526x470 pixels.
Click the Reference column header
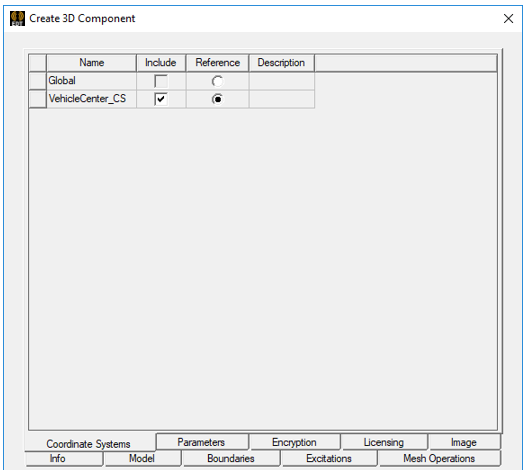tap(217, 63)
